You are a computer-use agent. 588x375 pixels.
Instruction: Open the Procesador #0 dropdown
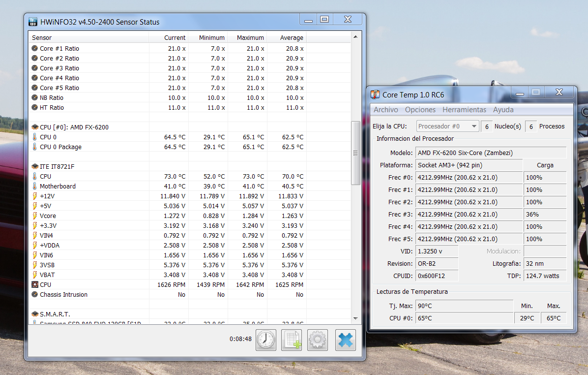[447, 126]
